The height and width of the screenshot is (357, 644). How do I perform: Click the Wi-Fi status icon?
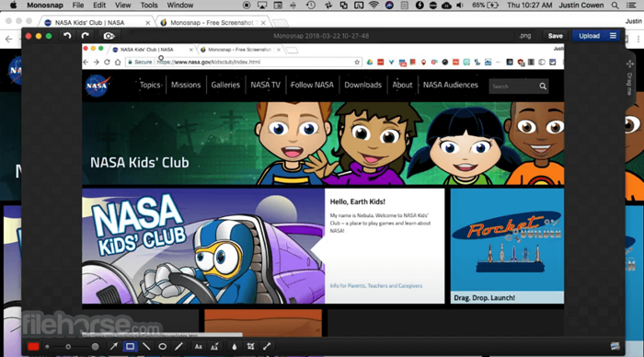pos(374,6)
